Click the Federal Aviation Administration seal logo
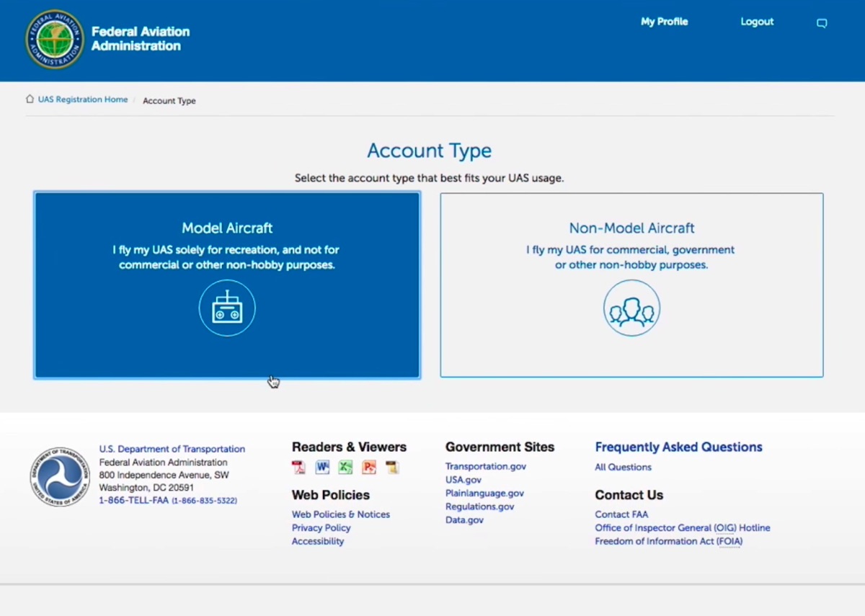The image size is (865, 616). coord(55,40)
